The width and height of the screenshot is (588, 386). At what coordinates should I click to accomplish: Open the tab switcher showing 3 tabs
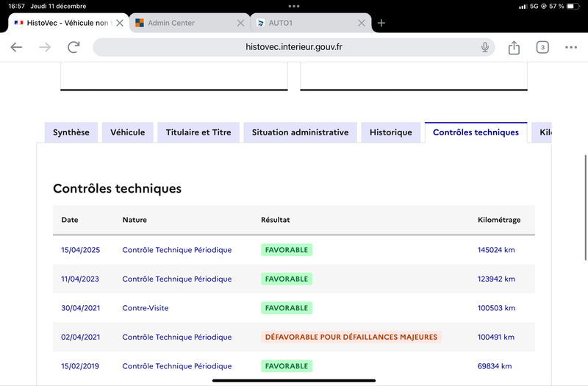click(x=542, y=48)
